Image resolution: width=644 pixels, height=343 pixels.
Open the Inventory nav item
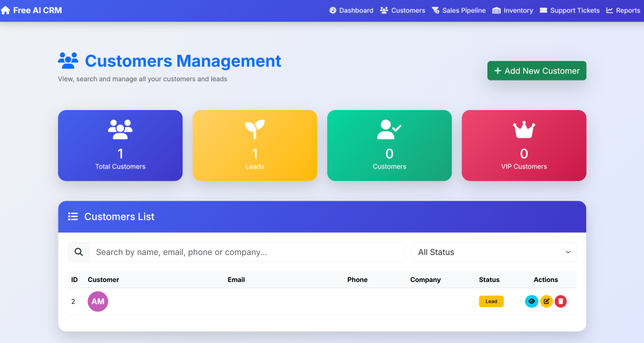pyautogui.click(x=513, y=10)
